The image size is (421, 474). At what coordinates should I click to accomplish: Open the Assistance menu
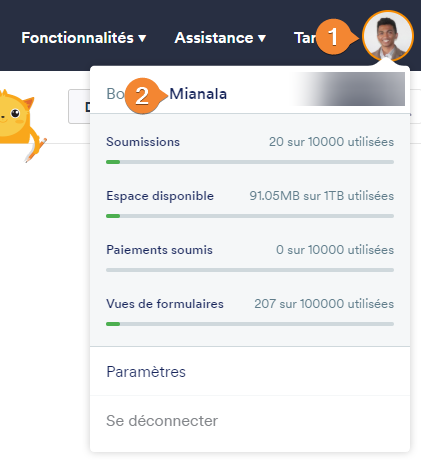click(x=220, y=38)
